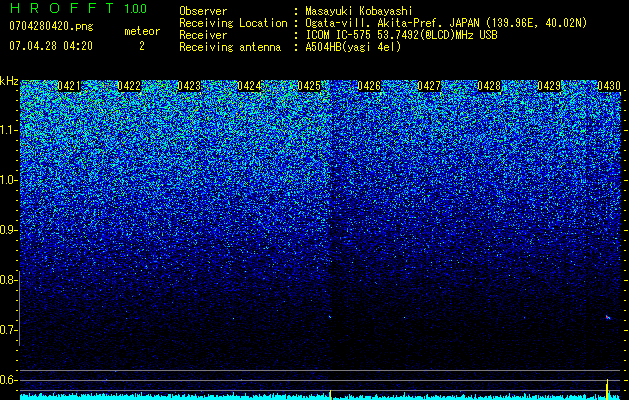Screen dimensions: 629x400
Task: Click the 0425 time marker
Action: (309, 86)
